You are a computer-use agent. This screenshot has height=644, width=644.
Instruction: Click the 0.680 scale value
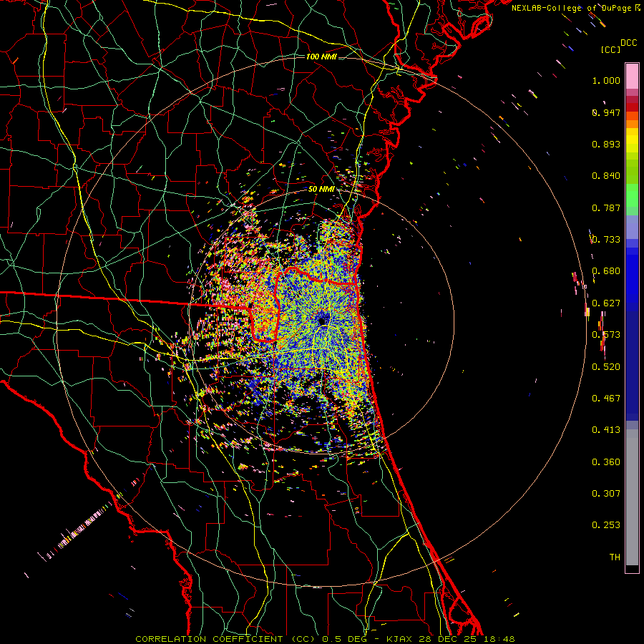(606, 271)
